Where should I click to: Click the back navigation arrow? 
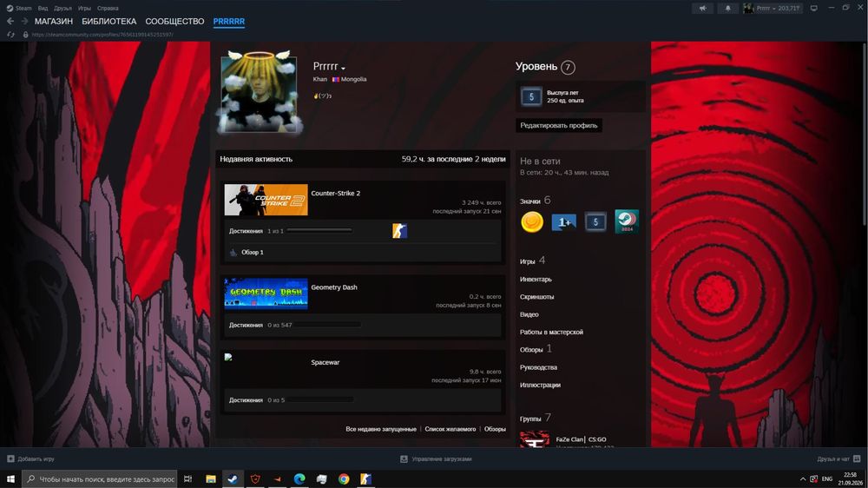10,21
